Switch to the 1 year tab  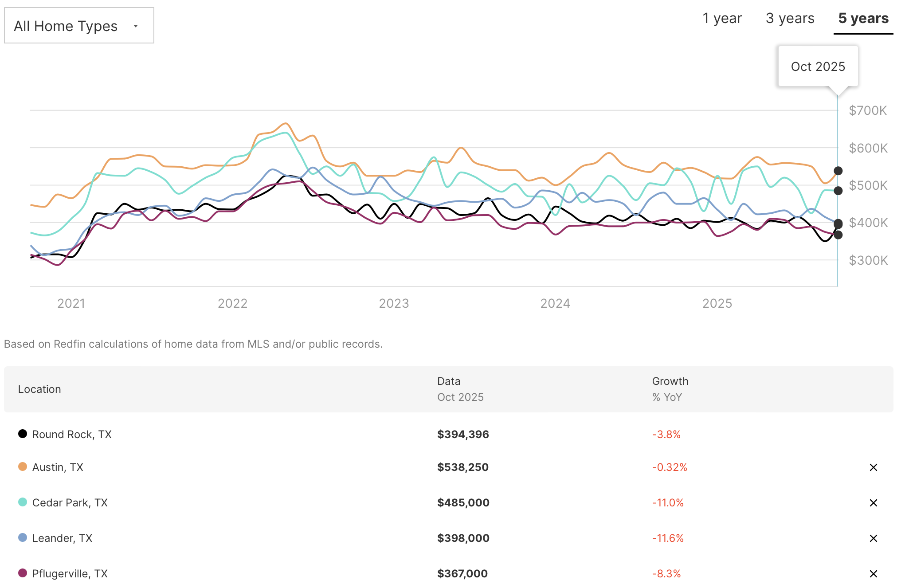tap(722, 18)
